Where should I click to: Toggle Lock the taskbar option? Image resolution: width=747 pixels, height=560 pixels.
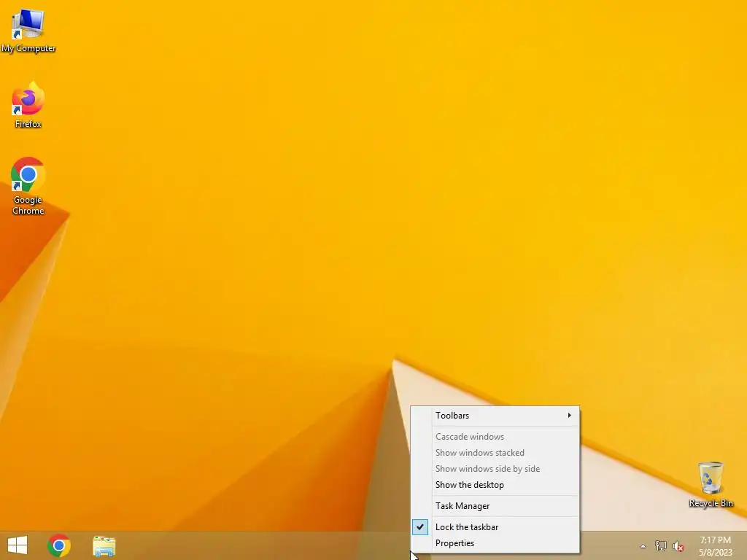click(x=495, y=527)
